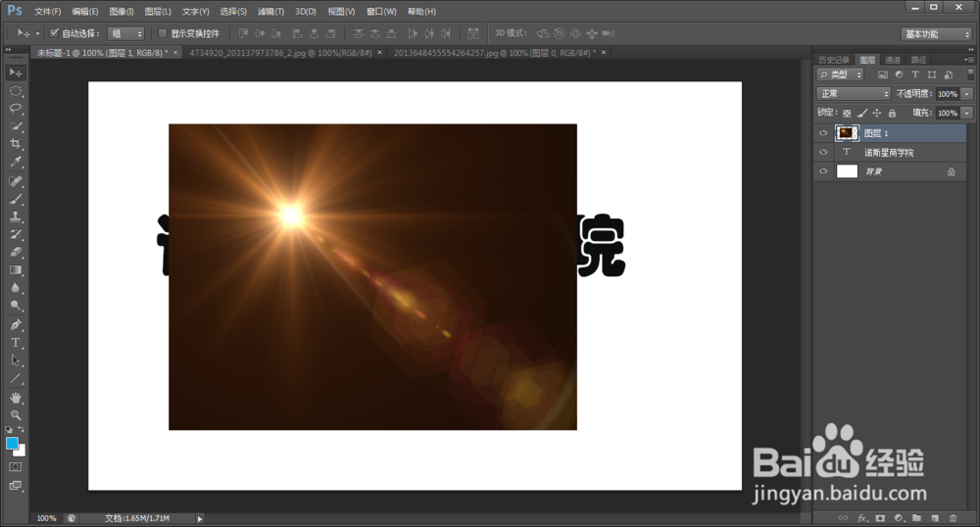
Task: Change screen mode icon in toolbox
Action: [x=16, y=485]
